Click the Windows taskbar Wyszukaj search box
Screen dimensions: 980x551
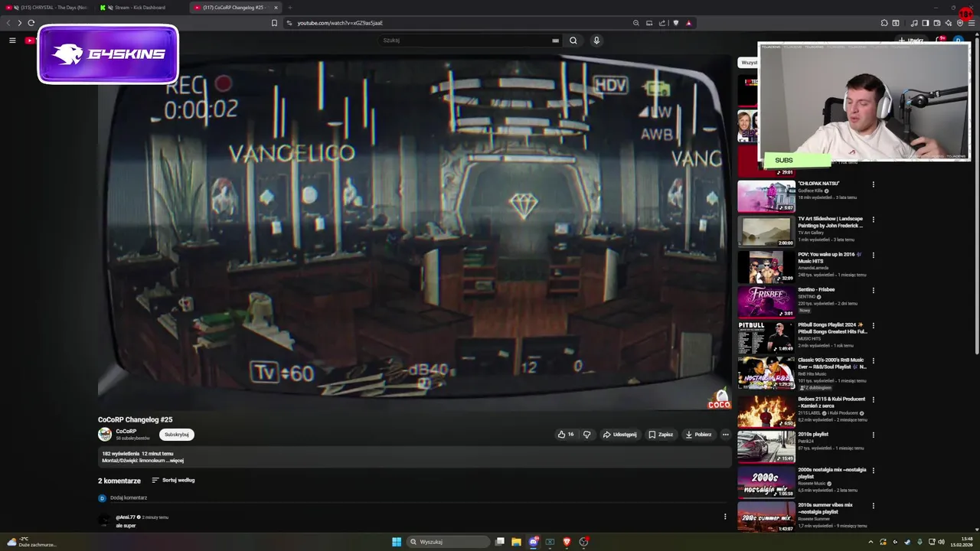[x=447, y=542]
